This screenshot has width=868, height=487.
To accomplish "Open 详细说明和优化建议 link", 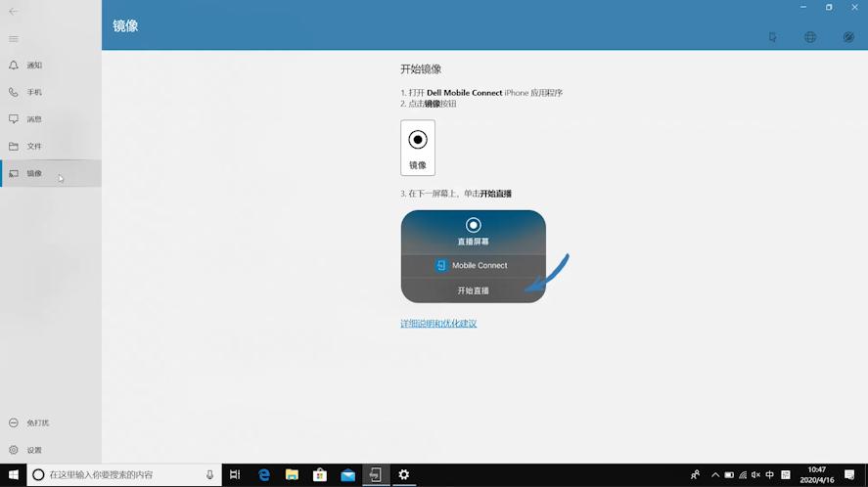I will point(438,323).
